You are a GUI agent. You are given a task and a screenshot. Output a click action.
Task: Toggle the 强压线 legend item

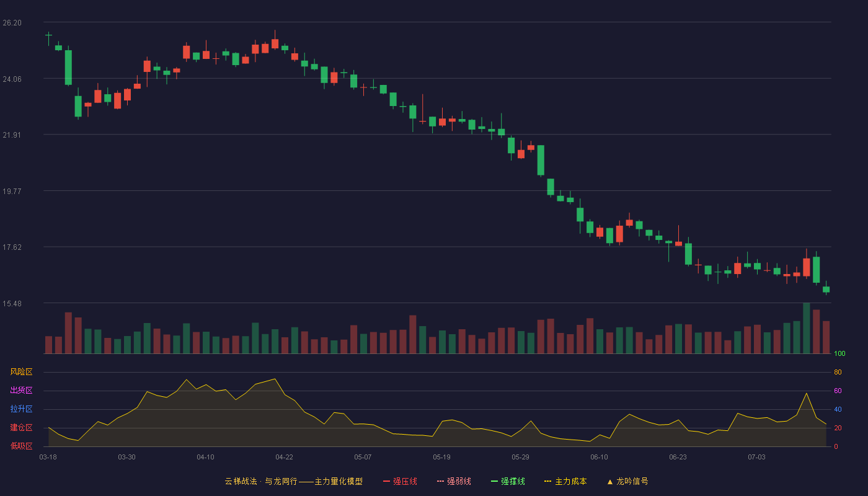[x=400, y=481]
